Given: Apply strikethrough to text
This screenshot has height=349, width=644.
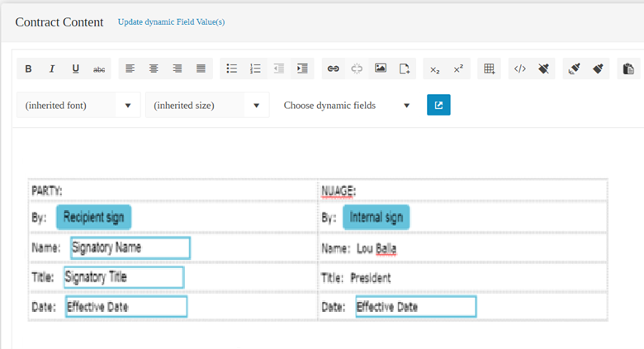Looking at the screenshot, I should (99, 69).
